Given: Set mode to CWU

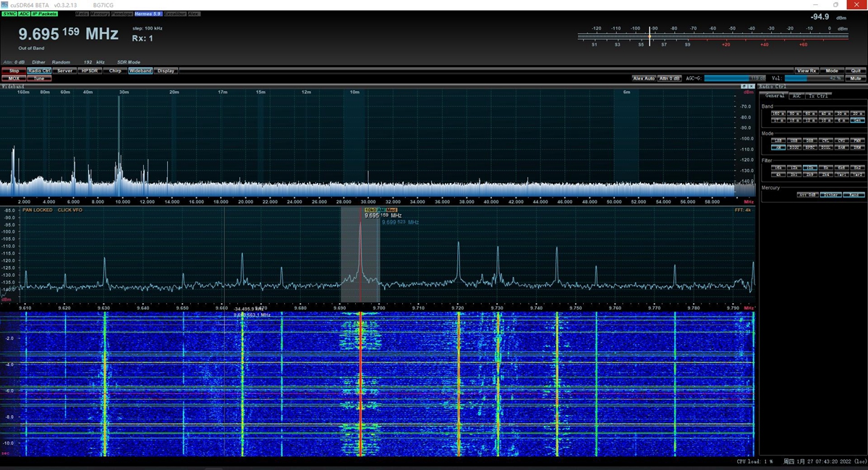Looking at the screenshot, I should point(842,140).
